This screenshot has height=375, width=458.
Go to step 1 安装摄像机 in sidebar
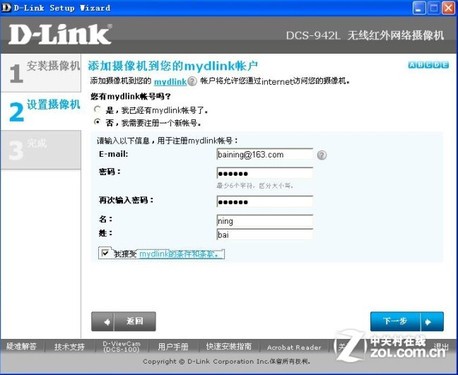(41, 73)
